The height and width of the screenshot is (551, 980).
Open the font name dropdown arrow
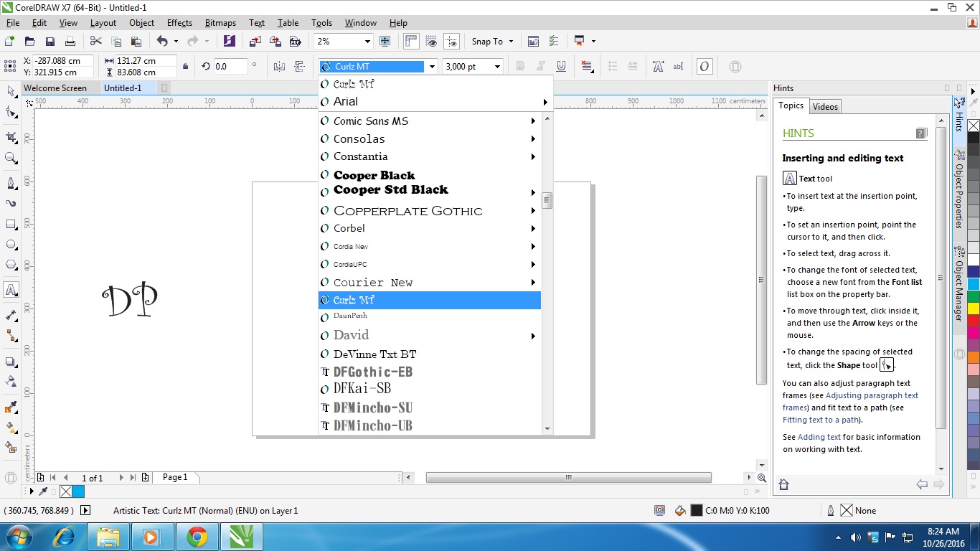click(x=432, y=67)
